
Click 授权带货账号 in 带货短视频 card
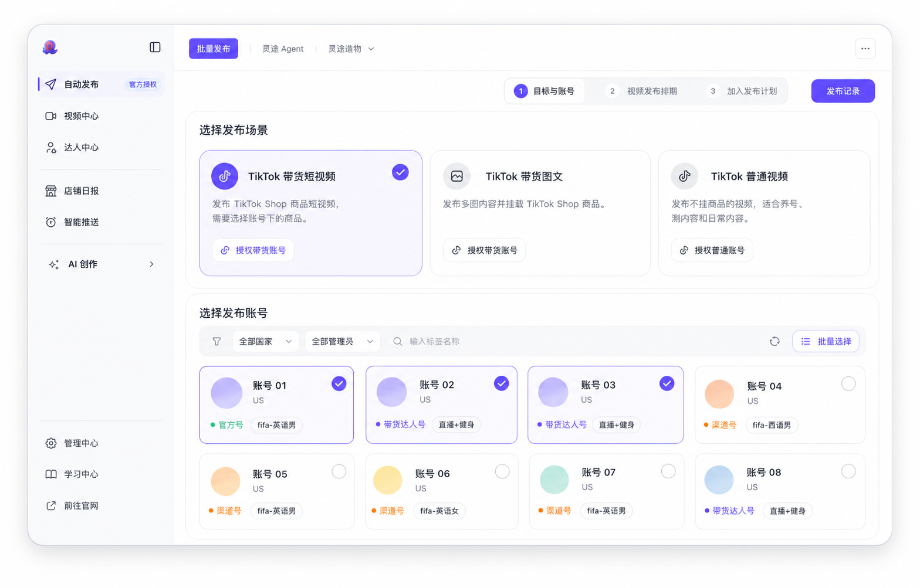pyautogui.click(x=253, y=250)
